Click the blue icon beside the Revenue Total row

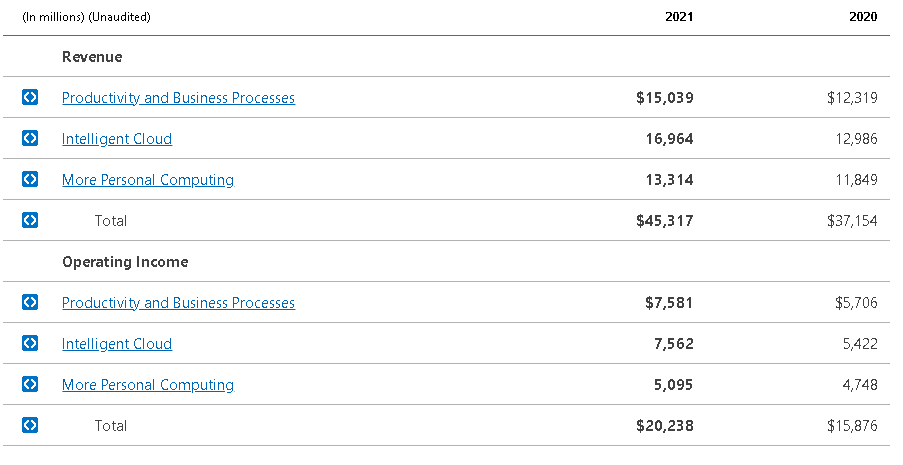coord(30,221)
